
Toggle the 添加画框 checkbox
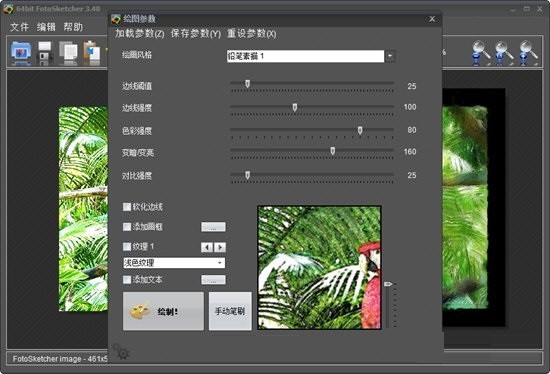[127, 227]
